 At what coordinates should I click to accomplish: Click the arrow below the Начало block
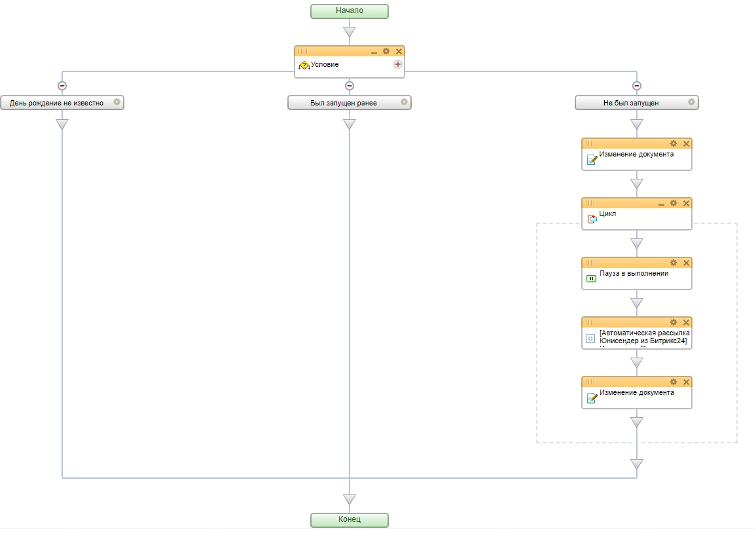click(350, 31)
